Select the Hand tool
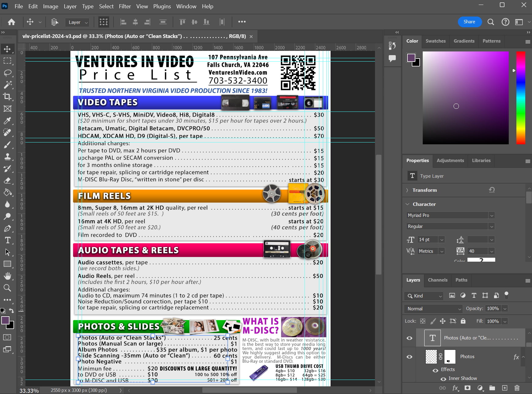 [7, 276]
